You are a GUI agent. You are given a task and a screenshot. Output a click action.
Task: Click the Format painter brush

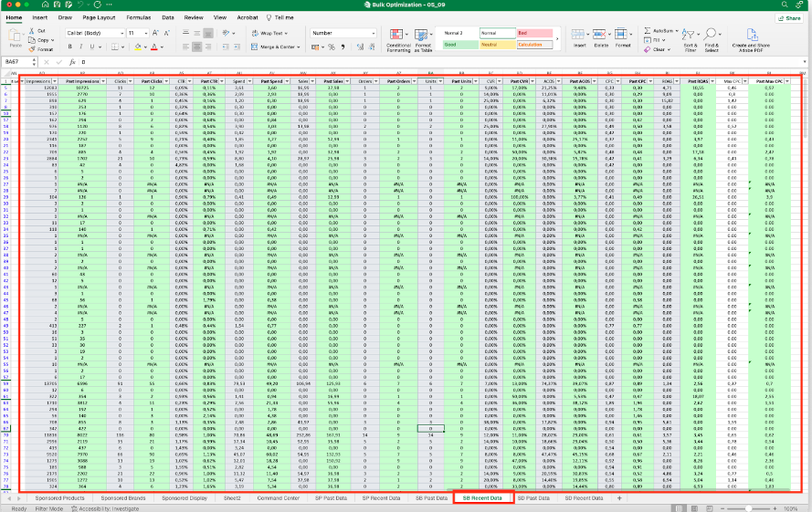coord(32,49)
